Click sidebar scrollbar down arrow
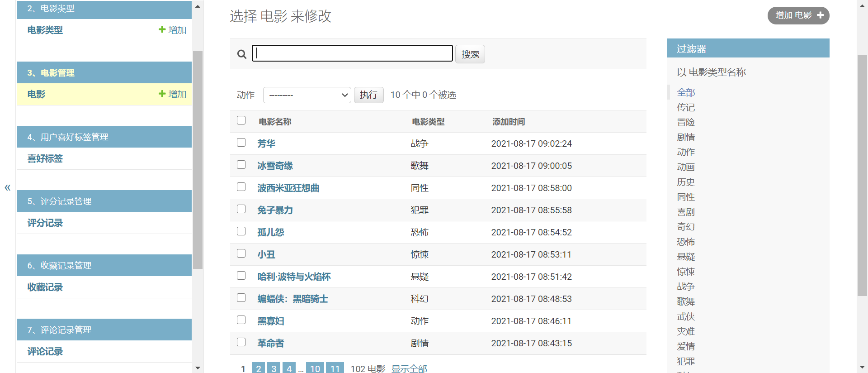868x373 pixels. [198, 368]
